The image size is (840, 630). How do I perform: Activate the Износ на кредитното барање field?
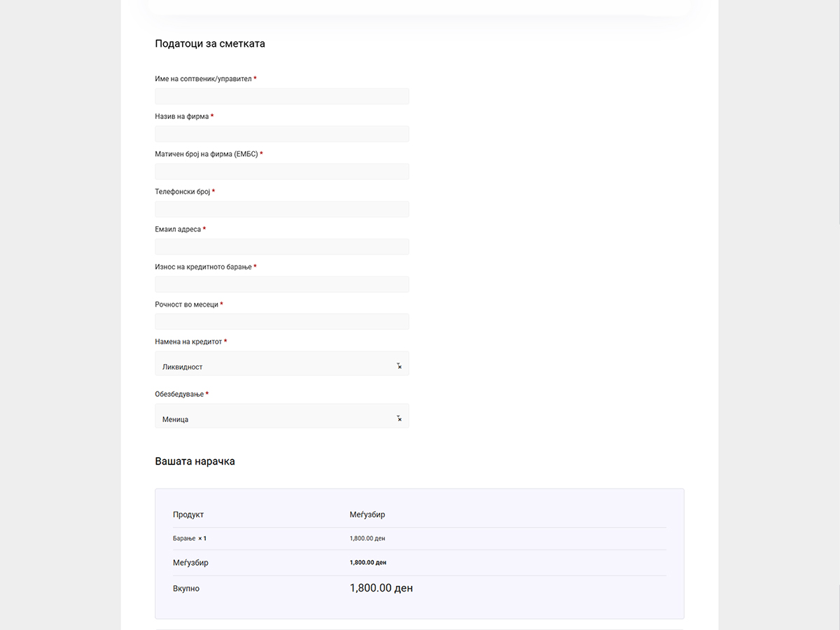coord(281,284)
